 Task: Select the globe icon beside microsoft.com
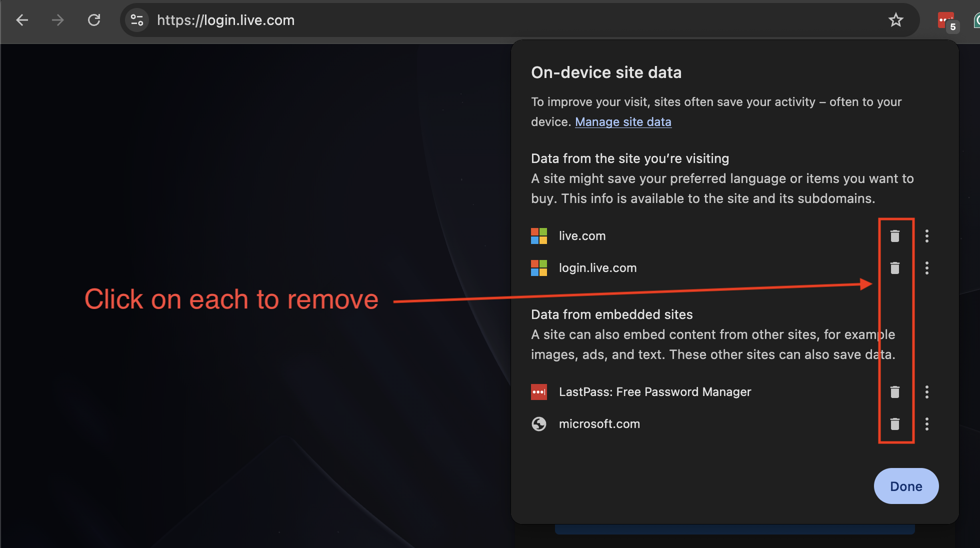click(x=539, y=424)
